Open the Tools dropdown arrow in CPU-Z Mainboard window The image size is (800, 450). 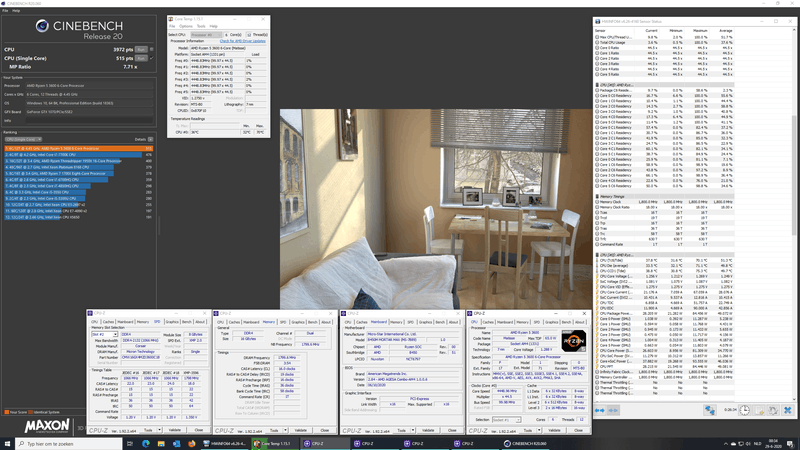click(x=412, y=430)
